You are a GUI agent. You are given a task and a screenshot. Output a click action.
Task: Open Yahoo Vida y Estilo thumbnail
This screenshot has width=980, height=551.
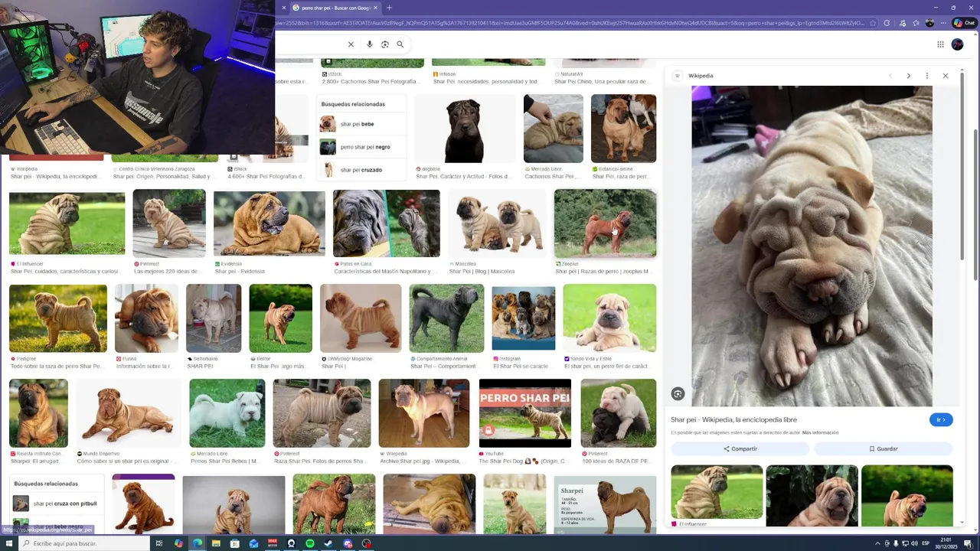(x=609, y=318)
